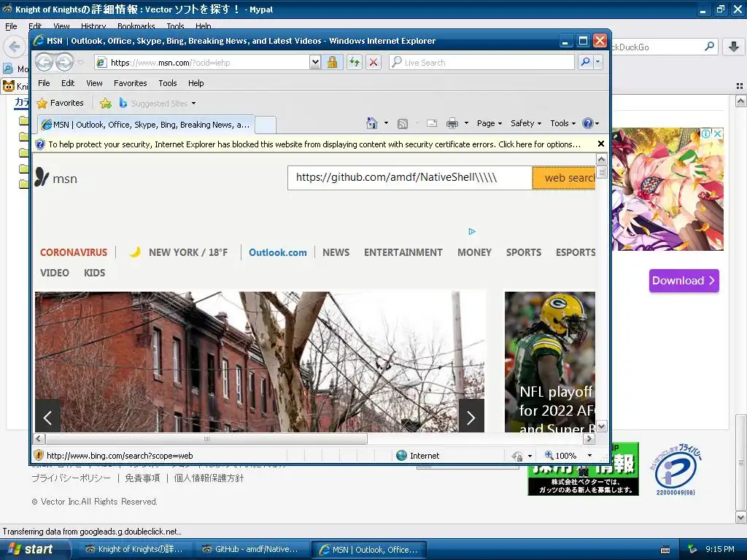Open the IE Help menu
This screenshot has width=747, height=560.
196,83
